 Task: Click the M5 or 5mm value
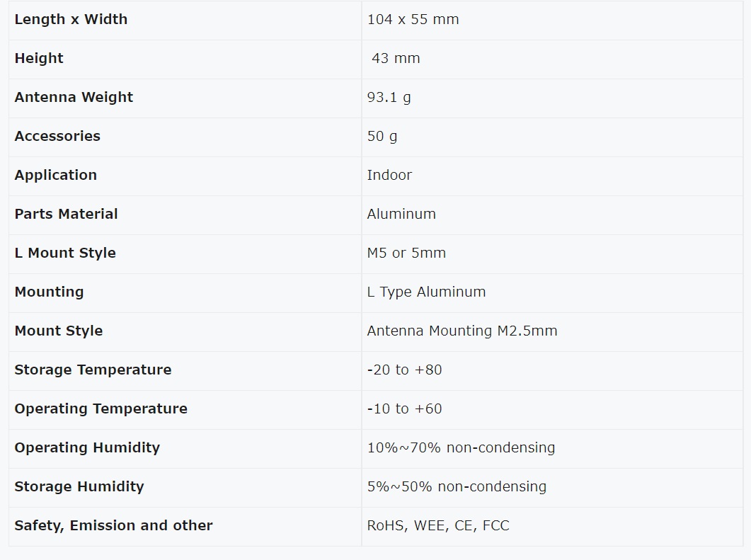click(406, 253)
